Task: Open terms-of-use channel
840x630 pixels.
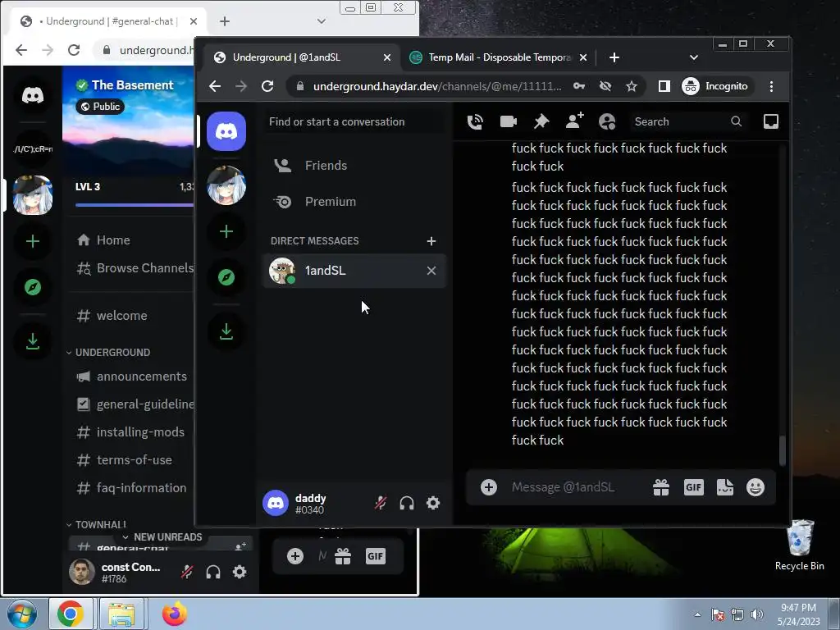Action: (132, 460)
